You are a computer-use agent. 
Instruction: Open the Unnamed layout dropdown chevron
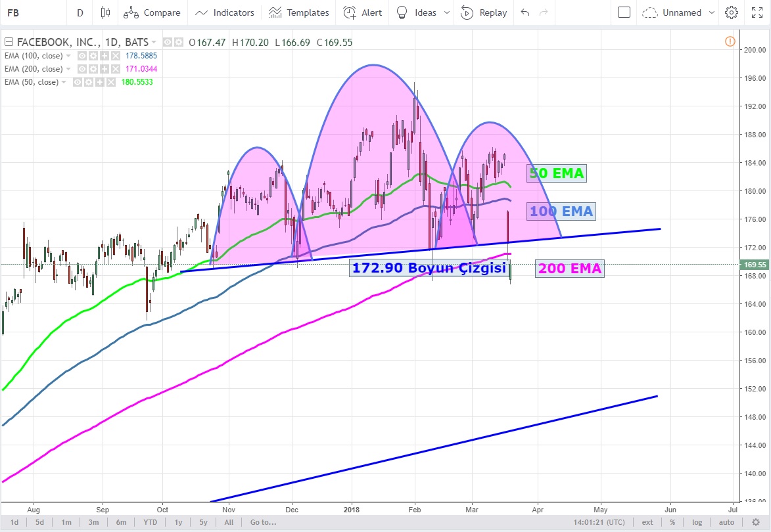click(x=711, y=12)
